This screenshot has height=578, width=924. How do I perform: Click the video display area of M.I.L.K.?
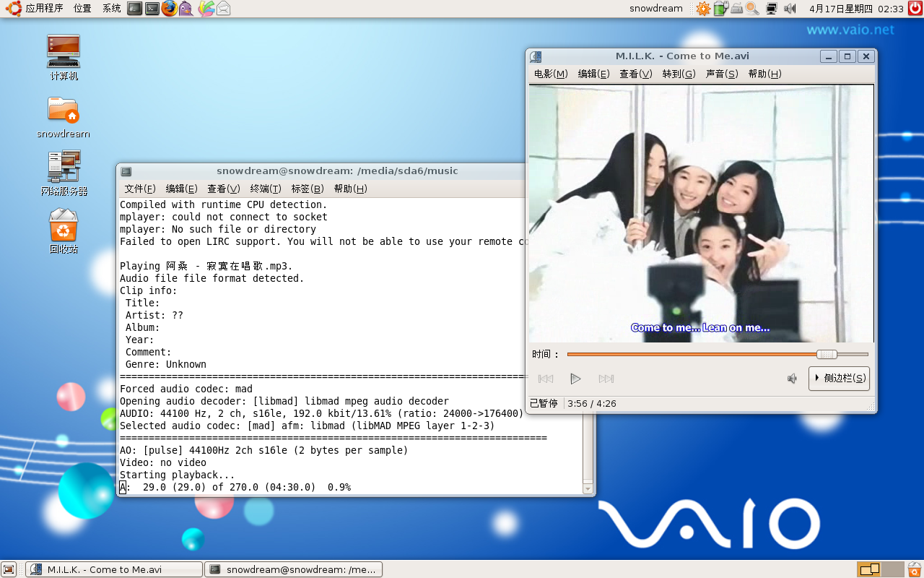(x=701, y=213)
